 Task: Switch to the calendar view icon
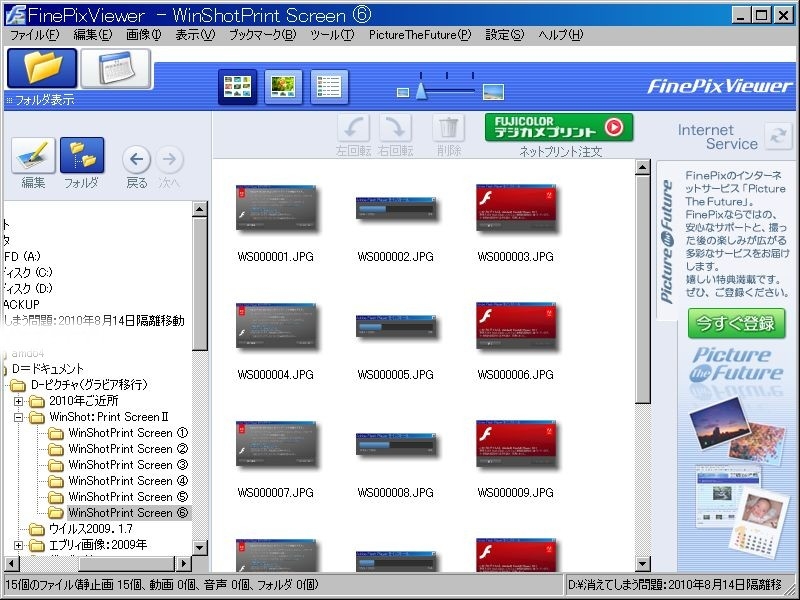click(x=116, y=68)
